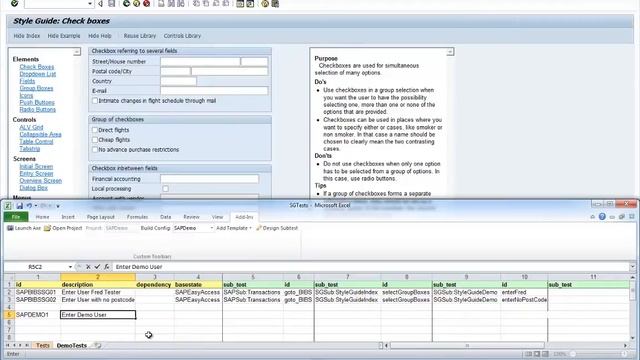Screen dimensions: 640x360
Task: Open the ALV Grid index link
Action: click(x=31, y=127)
